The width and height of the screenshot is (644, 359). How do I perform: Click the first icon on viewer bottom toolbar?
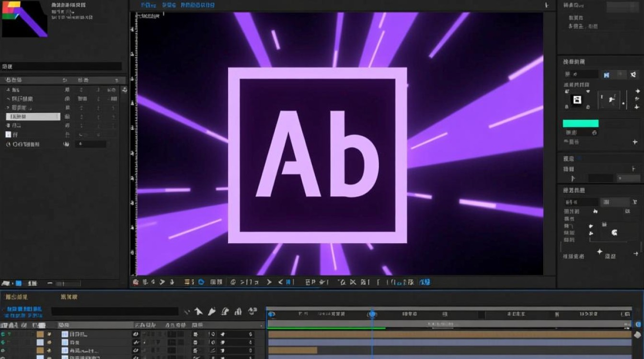(136, 282)
